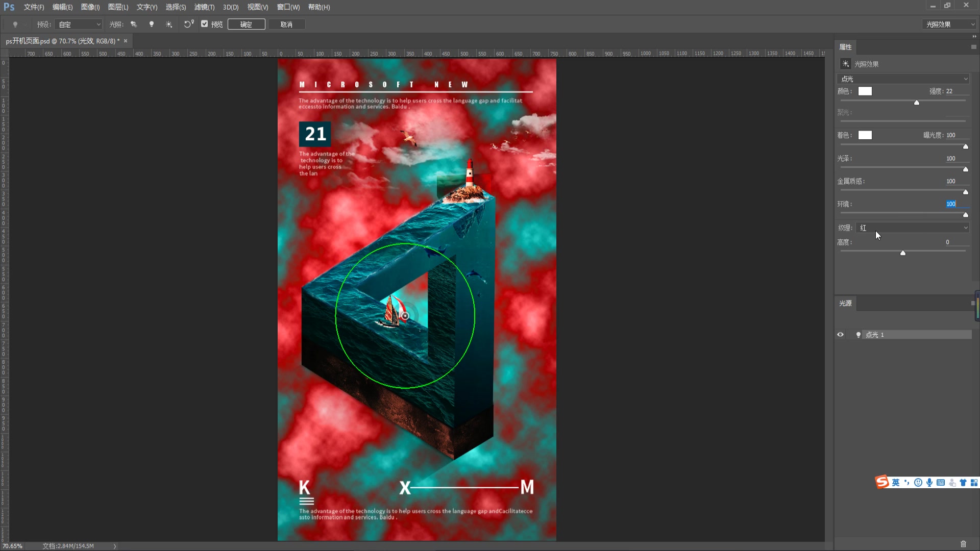Click the 颜色 light color swatch
The width and height of the screenshot is (980, 551).
(865, 91)
